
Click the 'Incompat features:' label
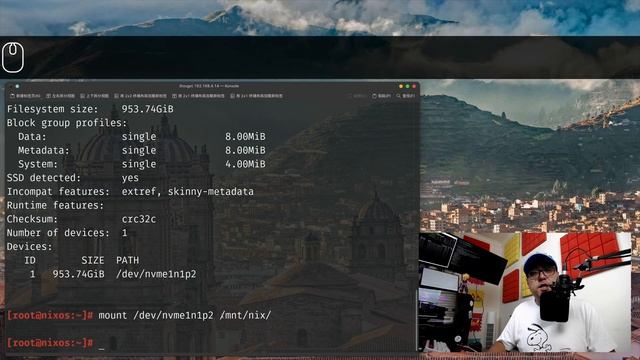(58, 191)
